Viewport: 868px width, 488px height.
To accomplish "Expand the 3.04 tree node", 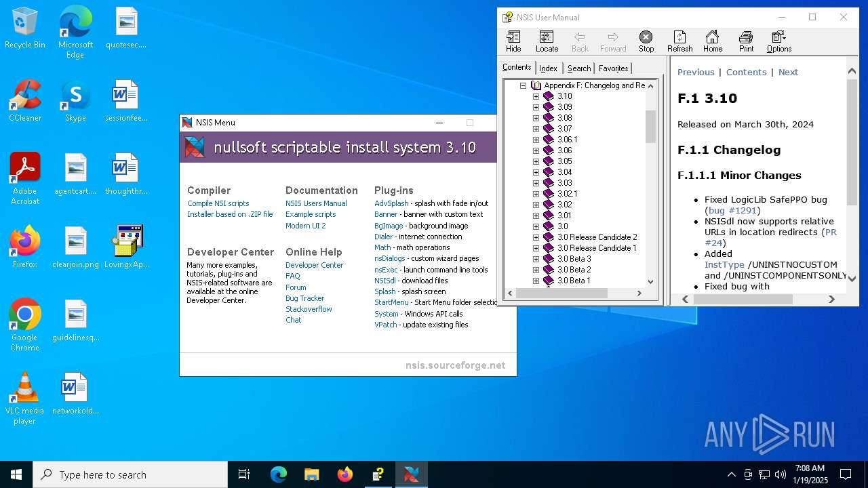I will click(x=536, y=172).
